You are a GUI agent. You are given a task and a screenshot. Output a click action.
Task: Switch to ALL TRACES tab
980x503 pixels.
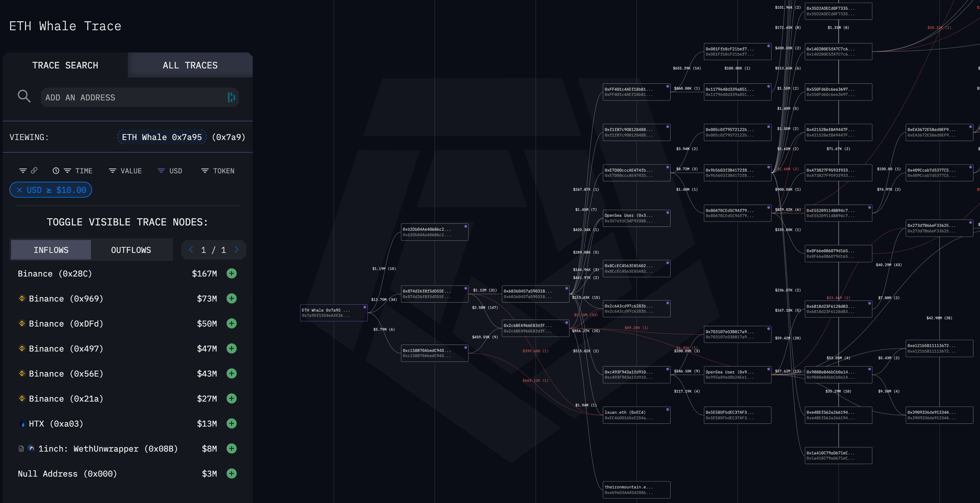[190, 65]
